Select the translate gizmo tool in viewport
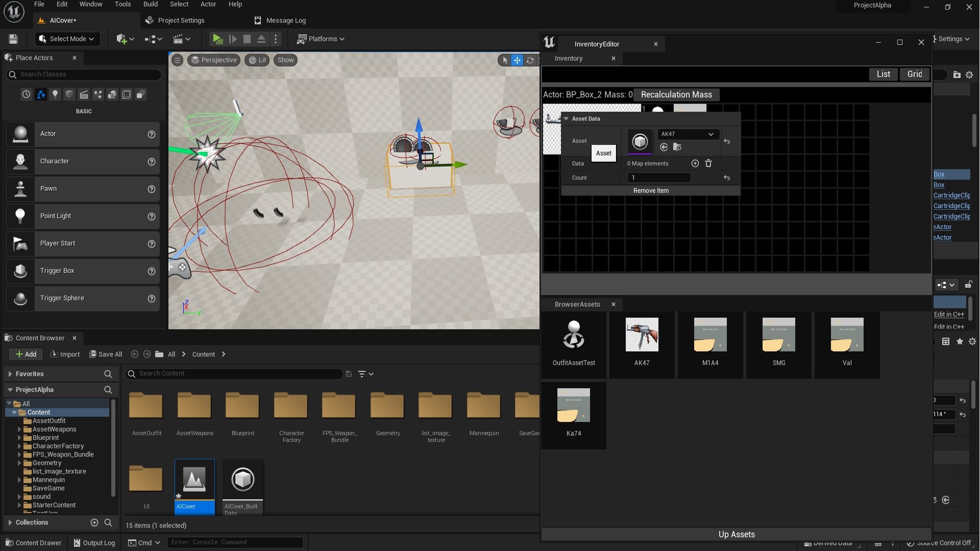Image resolution: width=980 pixels, height=551 pixels. (x=517, y=60)
